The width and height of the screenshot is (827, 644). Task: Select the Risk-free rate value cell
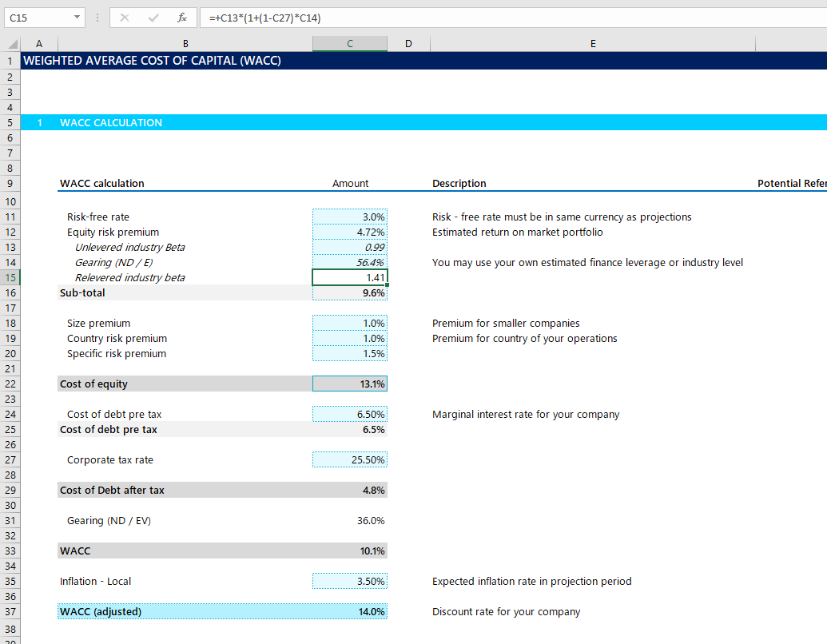(349, 217)
